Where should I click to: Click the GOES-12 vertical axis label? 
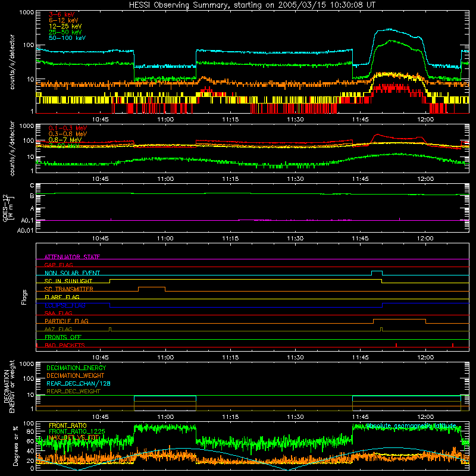coord(8,208)
